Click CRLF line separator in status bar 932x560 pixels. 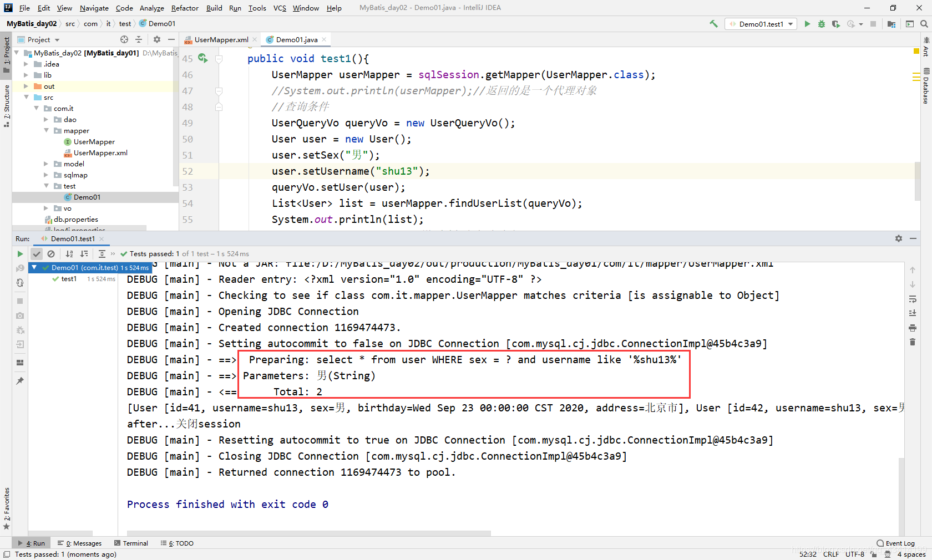click(831, 554)
